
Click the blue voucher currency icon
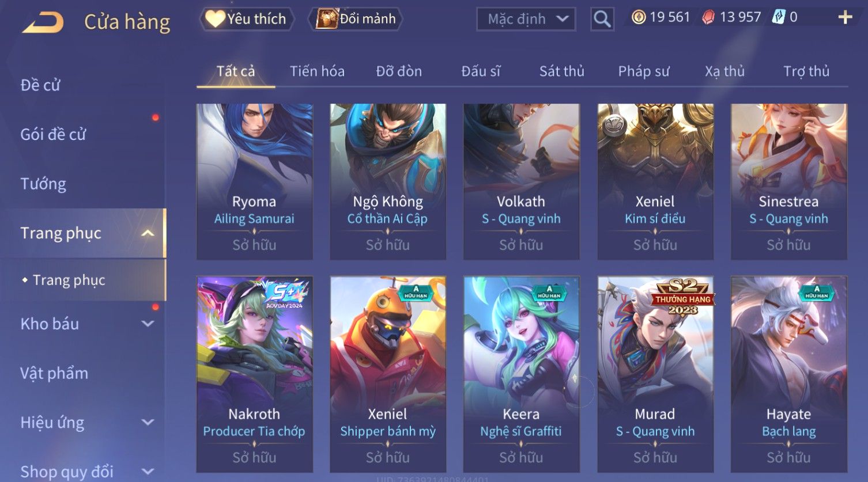[x=779, y=17]
